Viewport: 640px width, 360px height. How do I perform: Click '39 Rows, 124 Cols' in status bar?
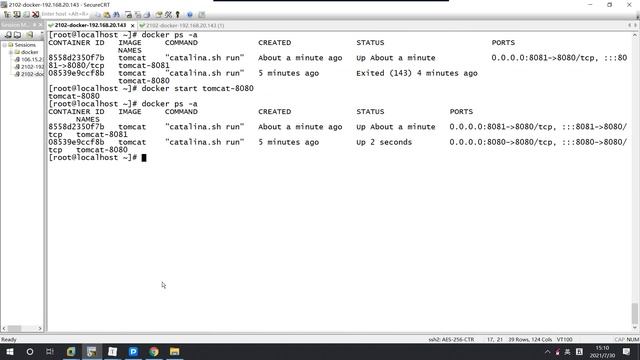pos(530,340)
